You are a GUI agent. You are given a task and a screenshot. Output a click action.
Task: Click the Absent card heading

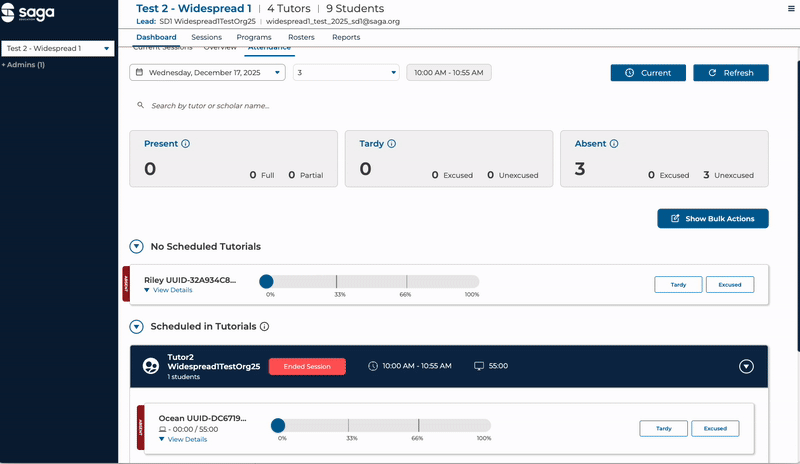tap(590, 144)
